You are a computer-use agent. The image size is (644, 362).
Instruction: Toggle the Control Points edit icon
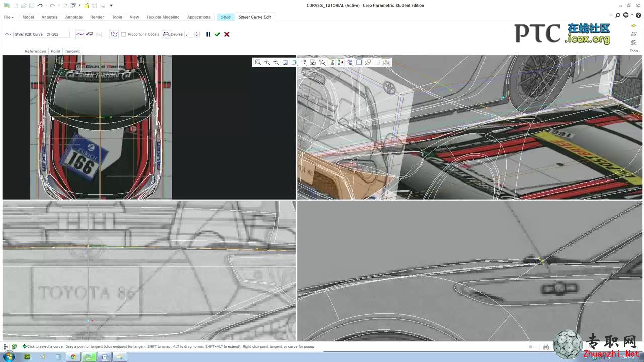114,34
